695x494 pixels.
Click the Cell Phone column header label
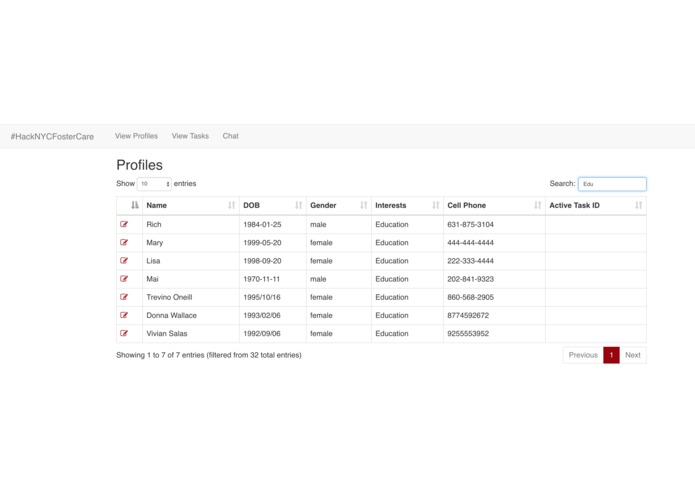tap(466, 205)
